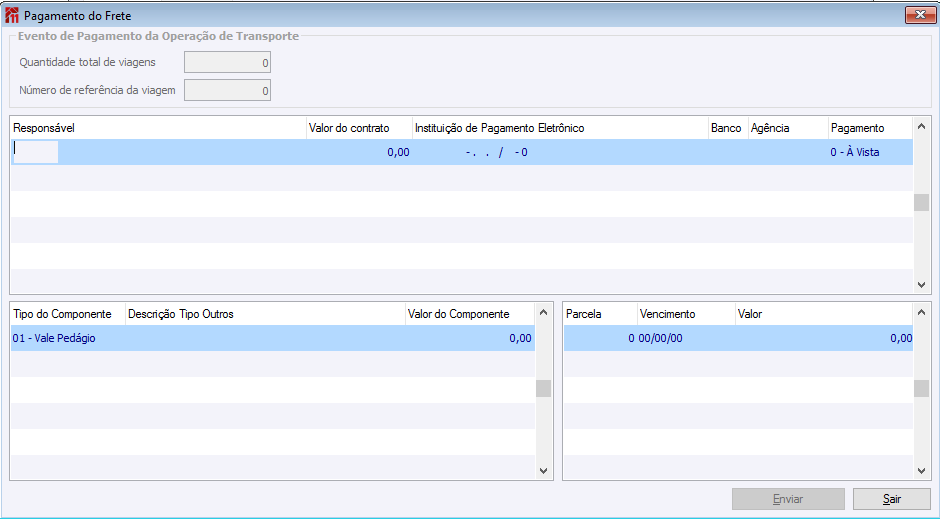Click the Quantidade total de viagens field
The width and height of the screenshot is (940, 519).
tap(227, 62)
